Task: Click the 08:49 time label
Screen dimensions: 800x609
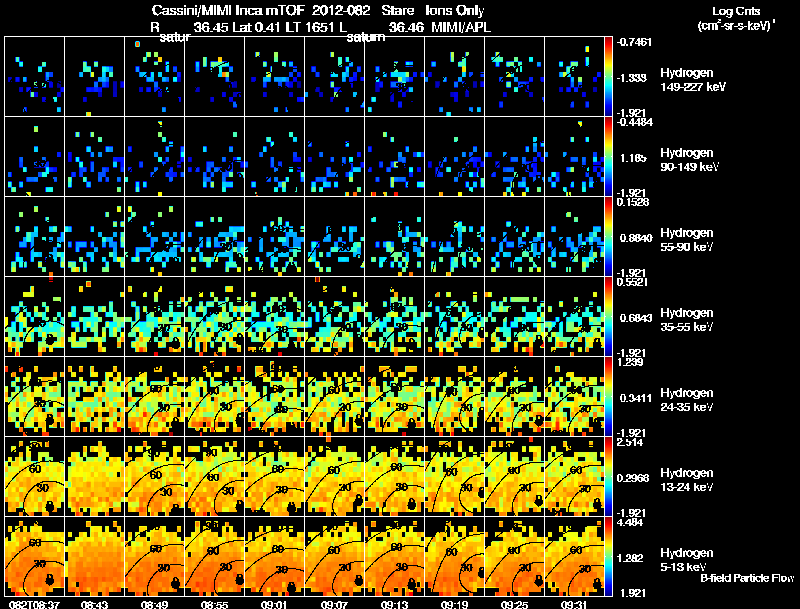Action: pos(154,604)
